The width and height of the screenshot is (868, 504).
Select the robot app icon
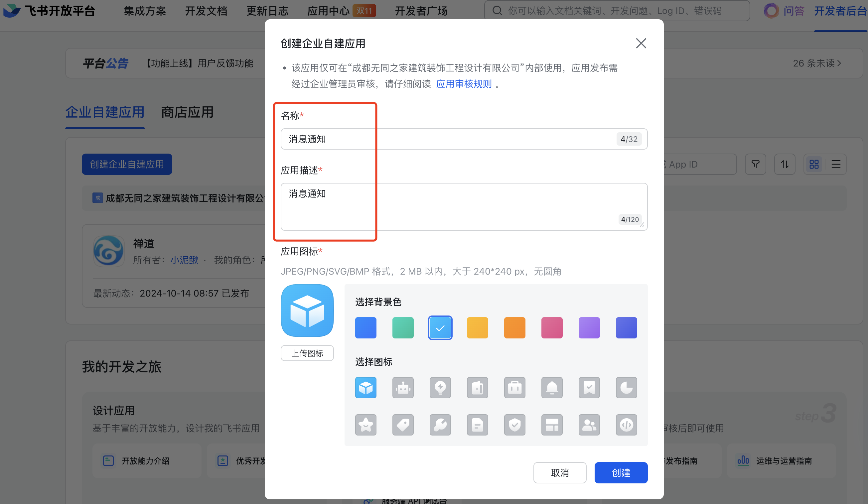coord(403,388)
